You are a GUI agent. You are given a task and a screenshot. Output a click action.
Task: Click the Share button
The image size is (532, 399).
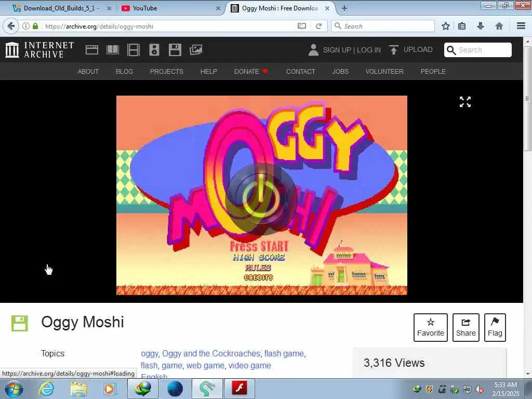tap(466, 327)
